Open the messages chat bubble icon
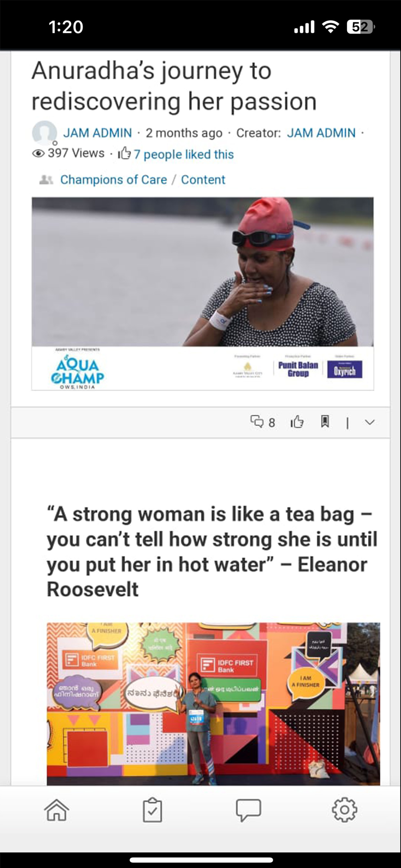This screenshot has height=868, width=401. 248,810
